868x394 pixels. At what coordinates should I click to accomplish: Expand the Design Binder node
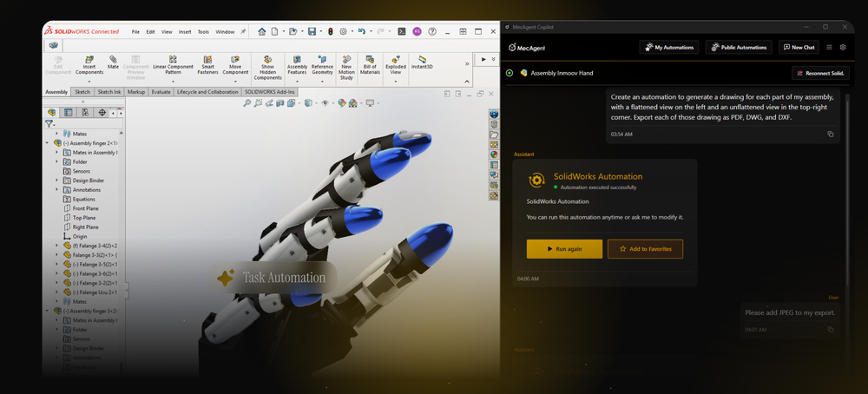(x=56, y=181)
